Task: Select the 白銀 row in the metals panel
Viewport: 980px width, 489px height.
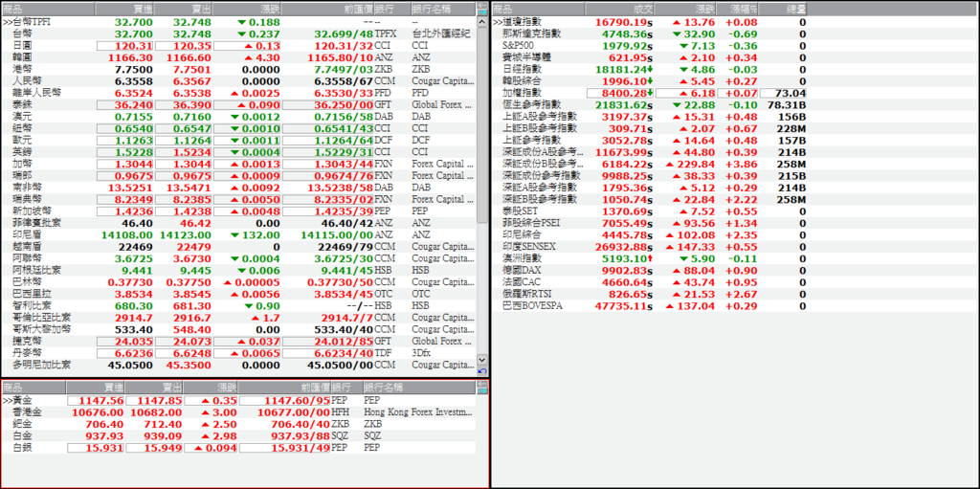Action: click(x=238, y=448)
